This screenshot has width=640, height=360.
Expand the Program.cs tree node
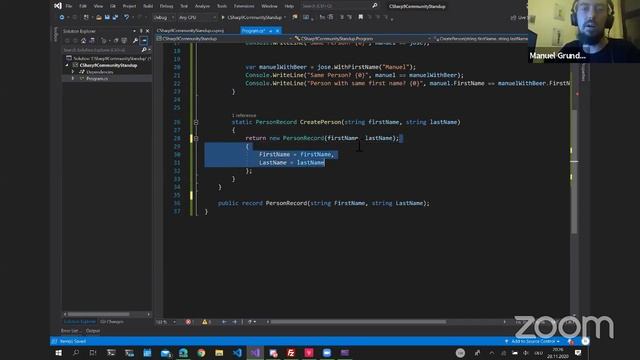73,78
